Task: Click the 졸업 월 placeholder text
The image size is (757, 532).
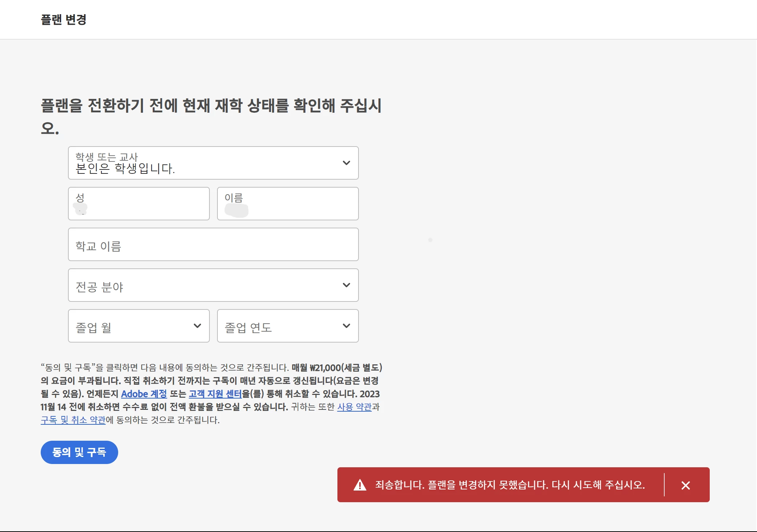Action: coord(93,328)
